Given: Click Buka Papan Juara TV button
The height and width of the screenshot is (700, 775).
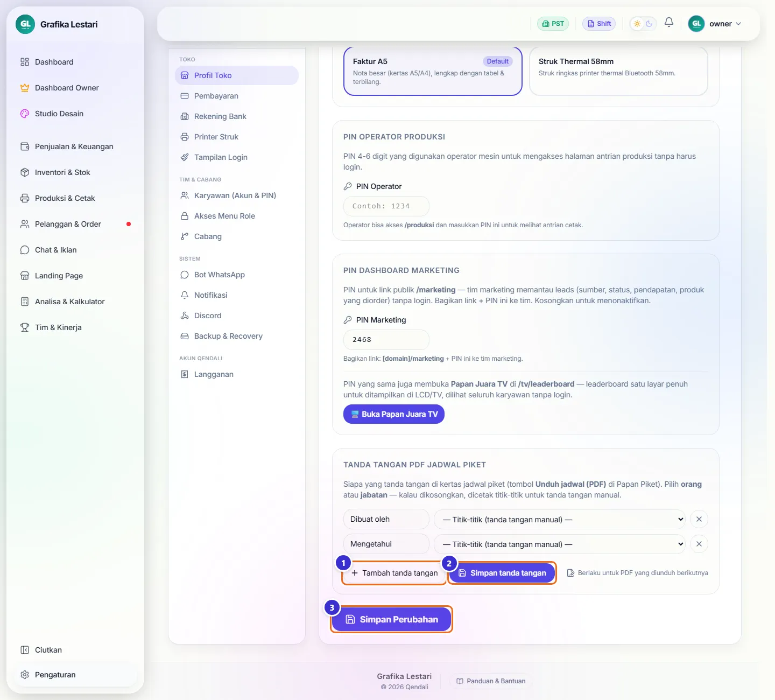Looking at the screenshot, I should point(394,414).
